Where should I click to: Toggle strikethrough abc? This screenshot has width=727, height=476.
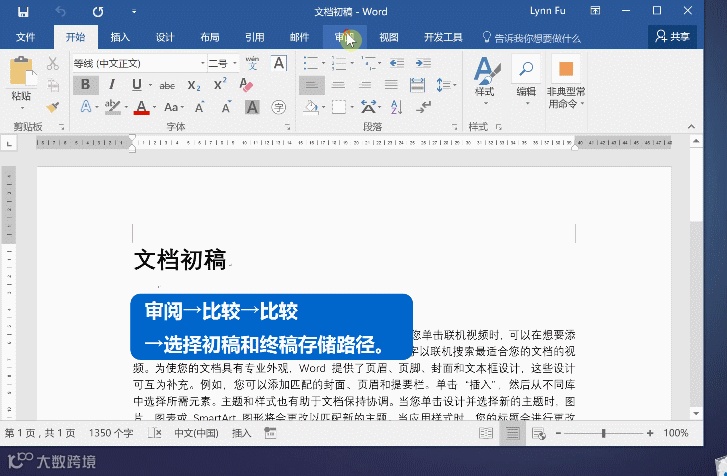[x=167, y=86]
